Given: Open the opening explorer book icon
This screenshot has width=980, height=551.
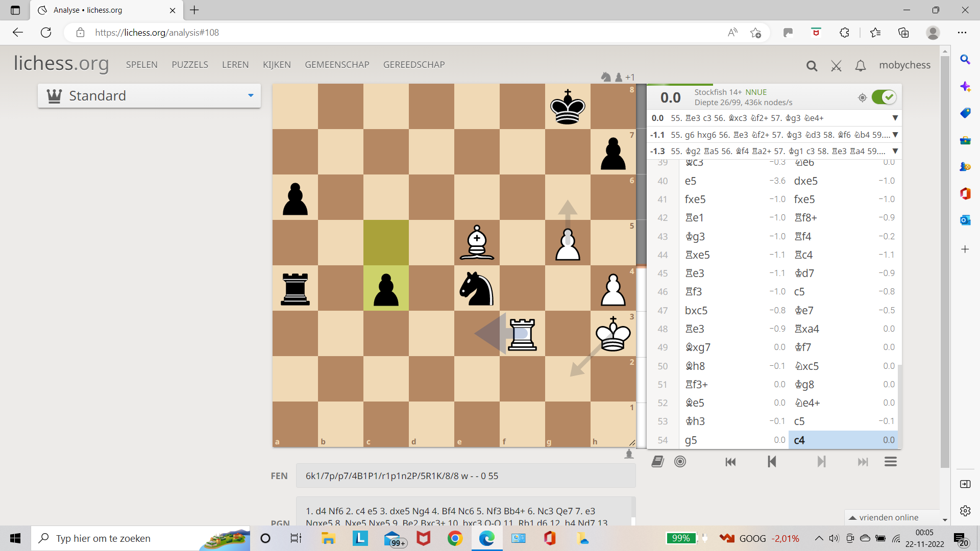Looking at the screenshot, I should pos(657,462).
